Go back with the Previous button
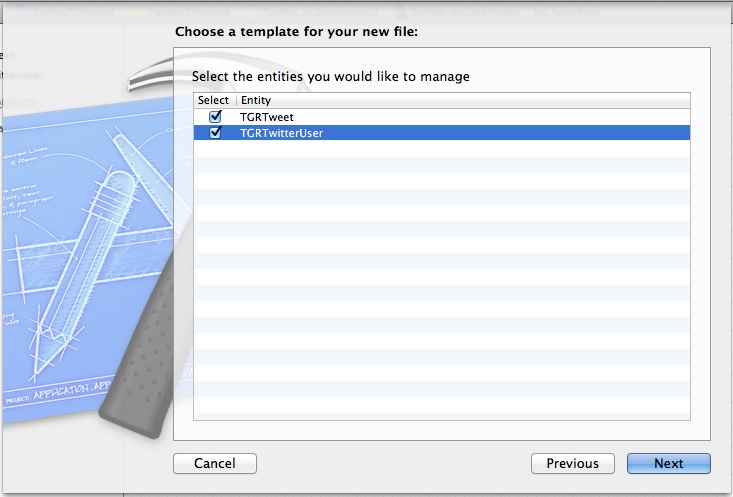Image resolution: width=733 pixels, height=497 pixels. 572,463
